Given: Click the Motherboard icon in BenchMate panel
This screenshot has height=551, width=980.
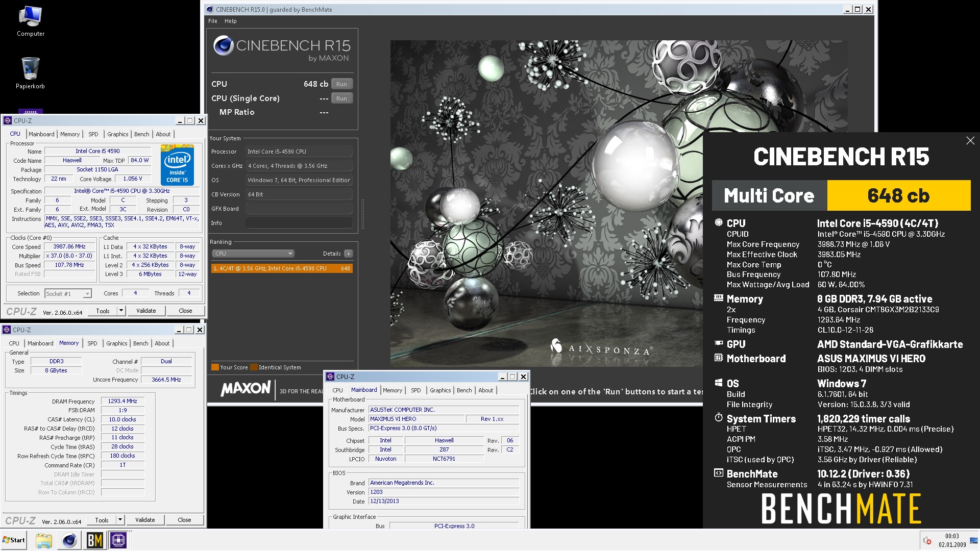Looking at the screenshot, I should point(719,358).
